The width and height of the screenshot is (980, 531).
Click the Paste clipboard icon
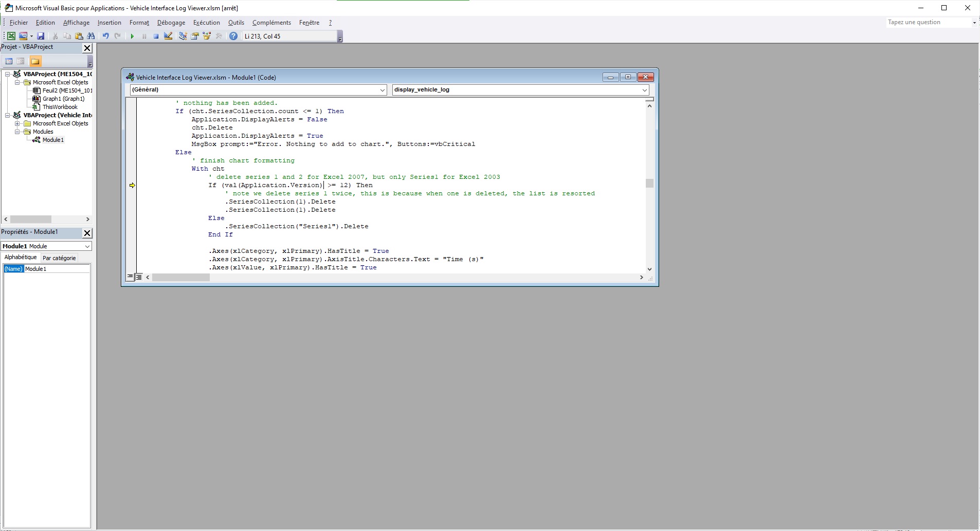pyautogui.click(x=79, y=36)
